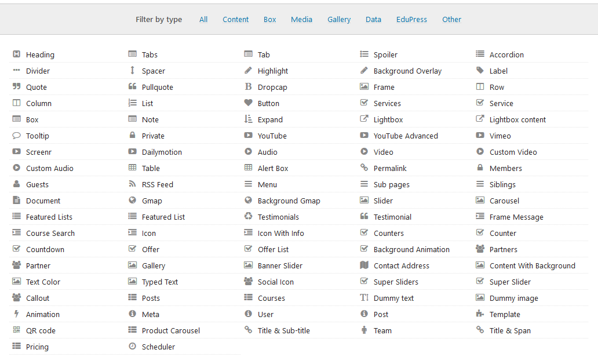Image resolution: width=598 pixels, height=364 pixels.
Task: Filter by EduPress type
Action: pos(411,20)
